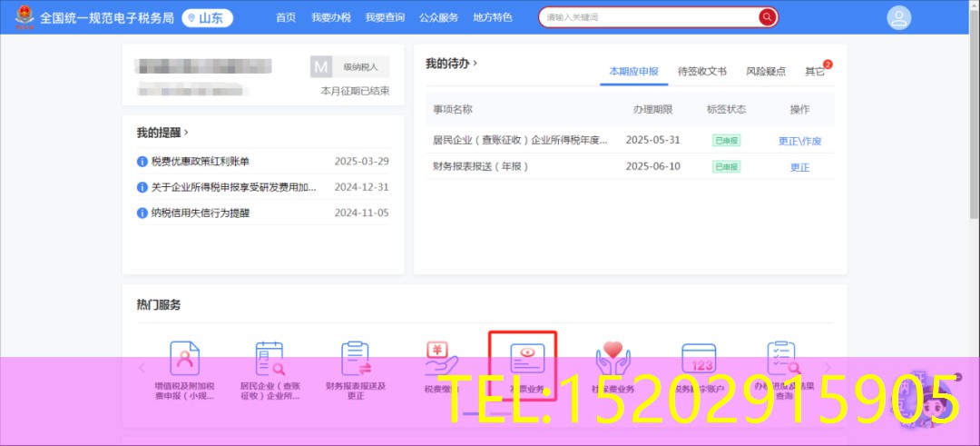Open the 山东 region selector
This screenshot has width=980, height=446.
[x=208, y=18]
